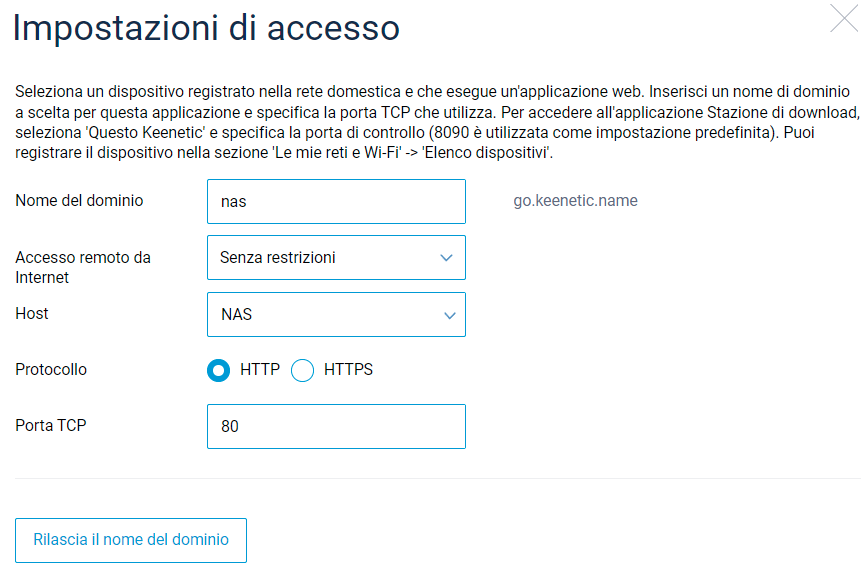Close the Impostazioni di accesso dialog
The image size is (862, 582).
843,18
